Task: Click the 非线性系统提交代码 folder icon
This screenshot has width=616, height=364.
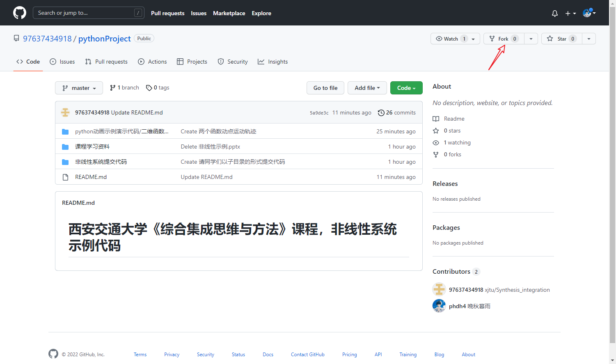Action: [x=65, y=162]
